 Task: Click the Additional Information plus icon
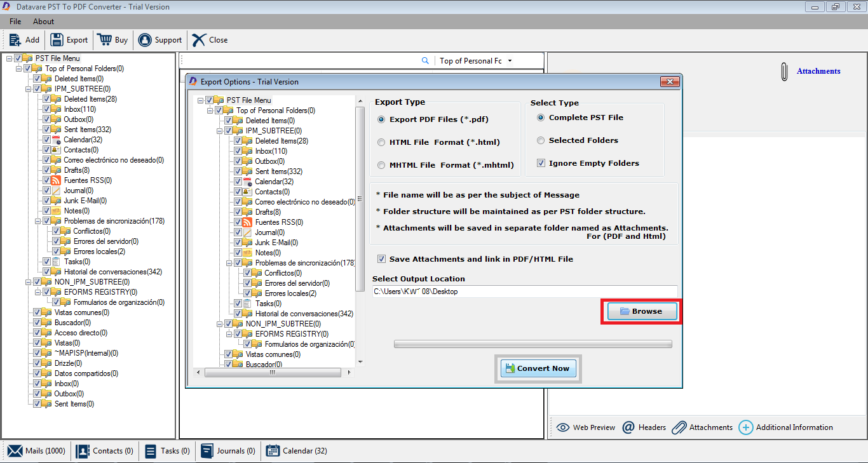[746, 427]
